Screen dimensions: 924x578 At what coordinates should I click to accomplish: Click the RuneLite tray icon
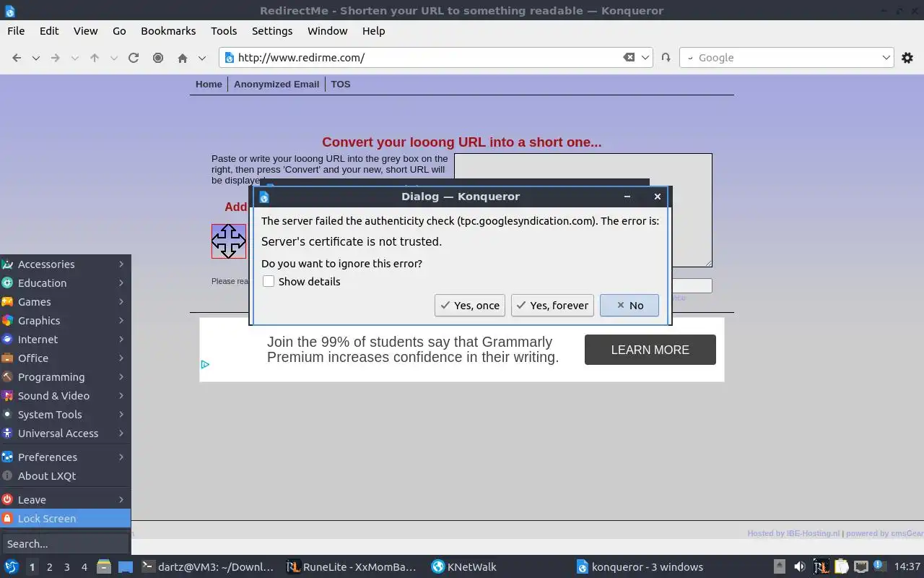(x=821, y=567)
